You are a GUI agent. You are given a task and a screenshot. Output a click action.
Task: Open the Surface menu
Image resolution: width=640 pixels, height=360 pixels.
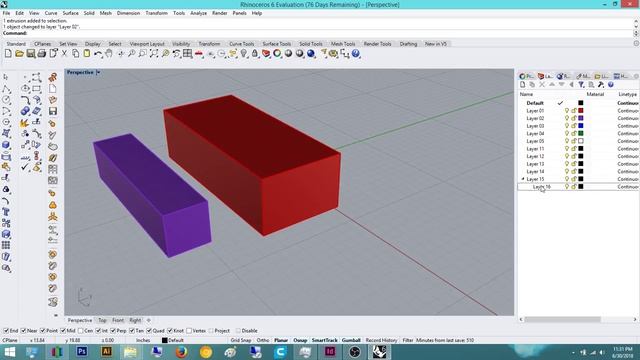pyautogui.click(x=70, y=13)
